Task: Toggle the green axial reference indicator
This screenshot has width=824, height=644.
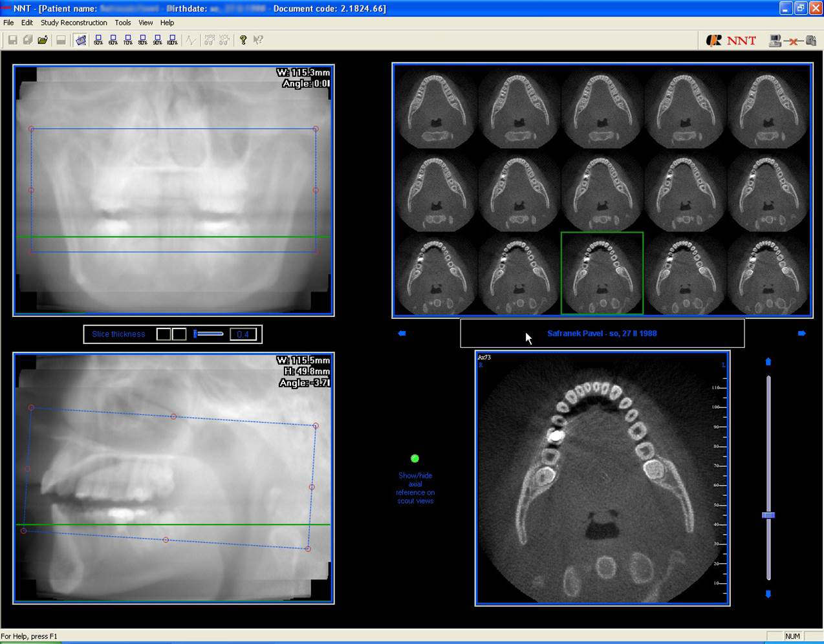Action: (415, 458)
